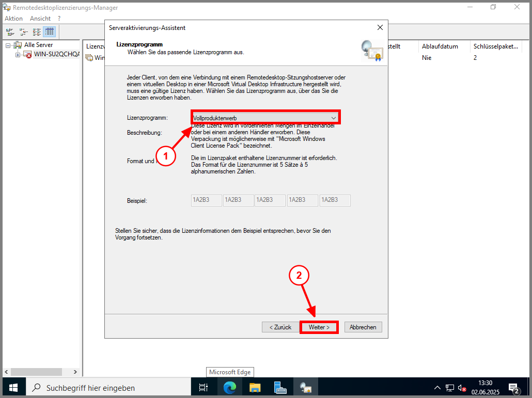Show hidden system tray icons
The image size is (532, 398).
437,388
